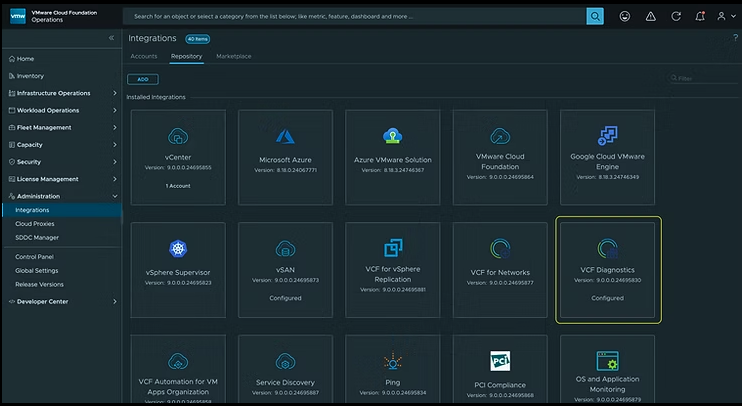Expand the Developer Center section
This screenshot has width=742, height=406.
(x=60, y=301)
